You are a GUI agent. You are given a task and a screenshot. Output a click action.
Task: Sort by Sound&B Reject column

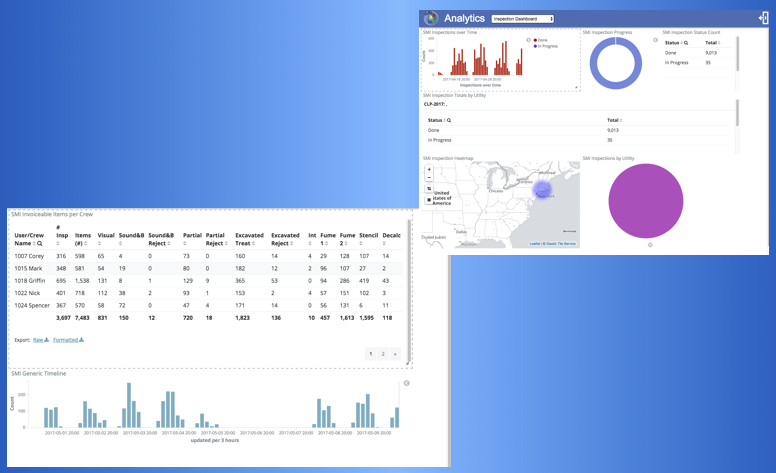[x=169, y=243]
